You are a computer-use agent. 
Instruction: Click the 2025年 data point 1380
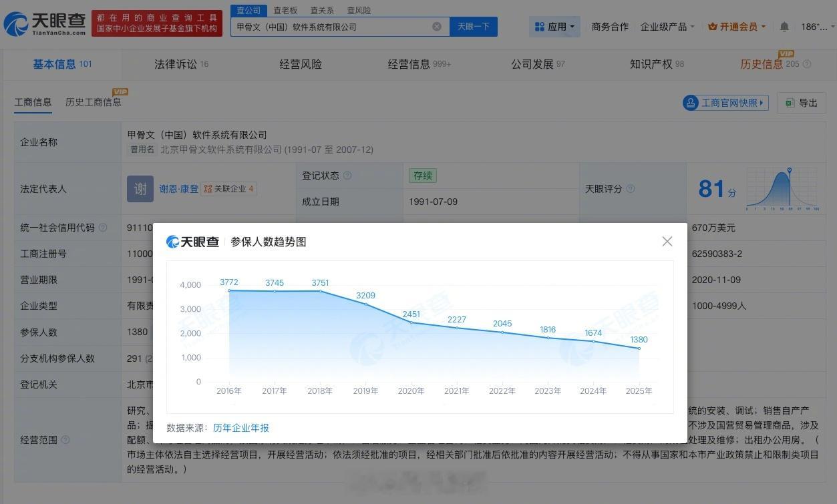[639, 348]
